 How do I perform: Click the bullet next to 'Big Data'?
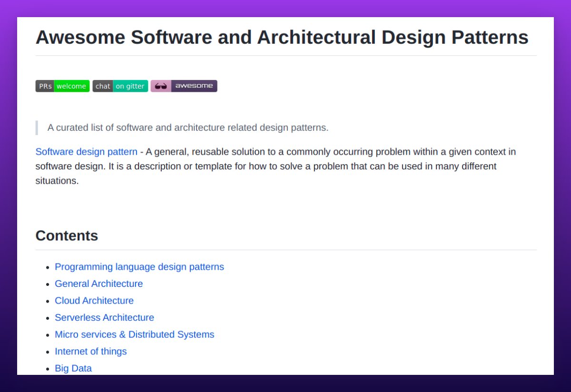[46, 368]
